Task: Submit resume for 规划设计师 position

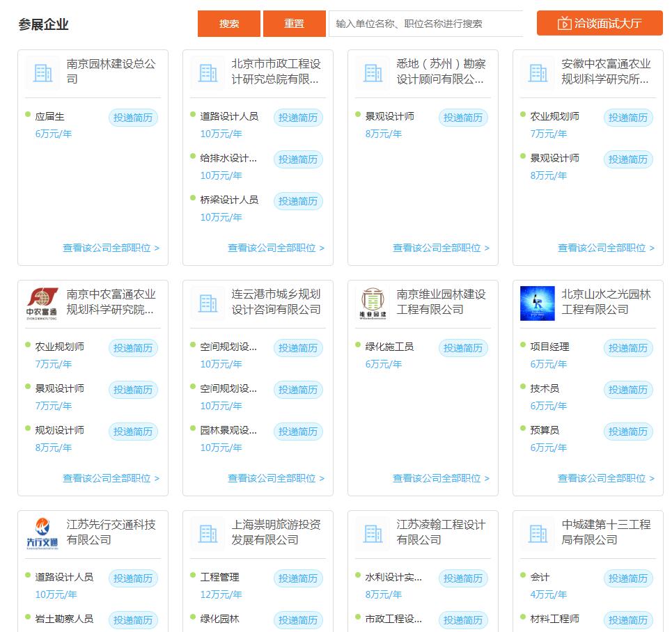Action: [133, 432]
